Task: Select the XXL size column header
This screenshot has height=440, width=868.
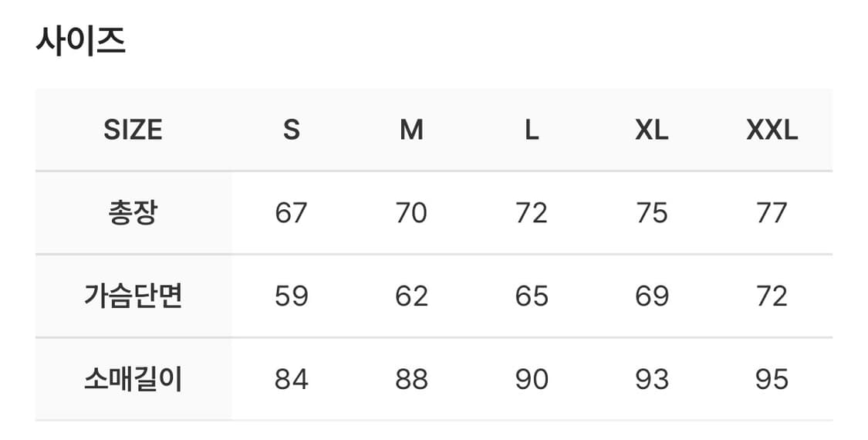Action: tap(772, 130)
